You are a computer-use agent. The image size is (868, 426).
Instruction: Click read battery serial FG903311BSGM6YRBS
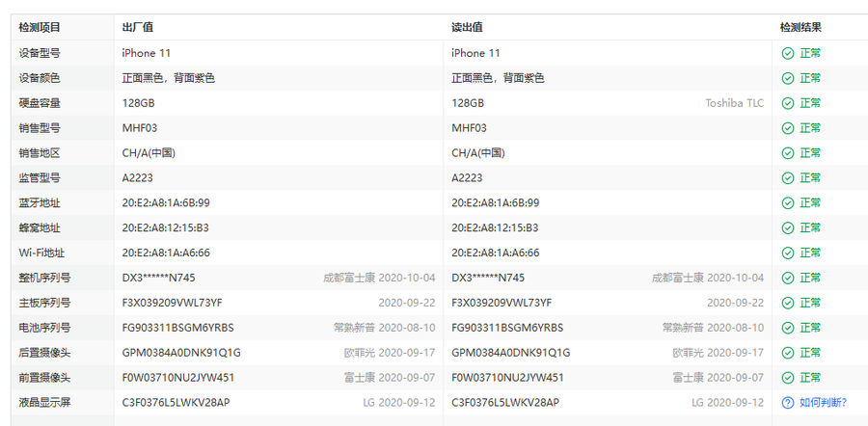pos(507,328)
